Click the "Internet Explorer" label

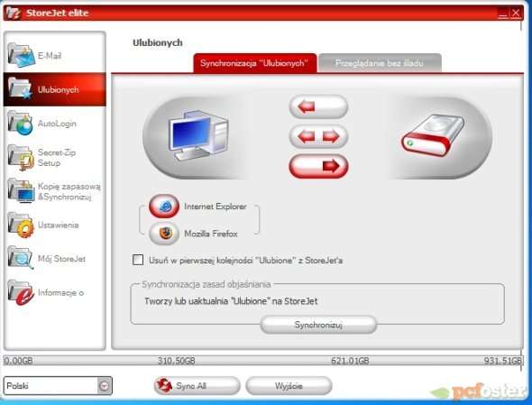tap(216, 207)
